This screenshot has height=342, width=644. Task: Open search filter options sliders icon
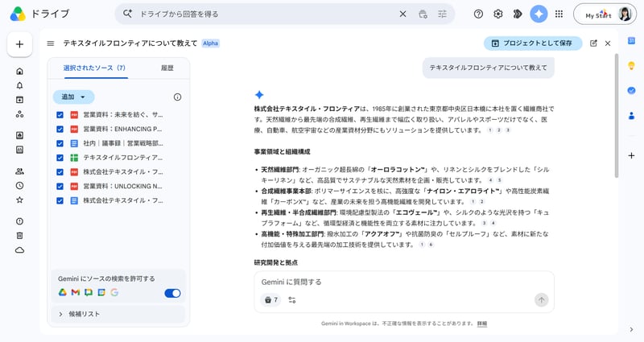[x=442, y=14]
